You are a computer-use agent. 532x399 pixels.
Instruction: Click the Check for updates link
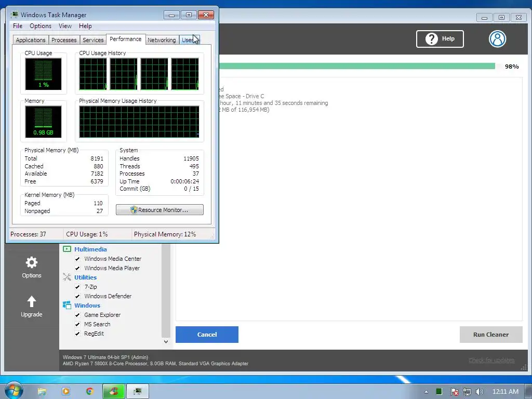pos(491,360)
